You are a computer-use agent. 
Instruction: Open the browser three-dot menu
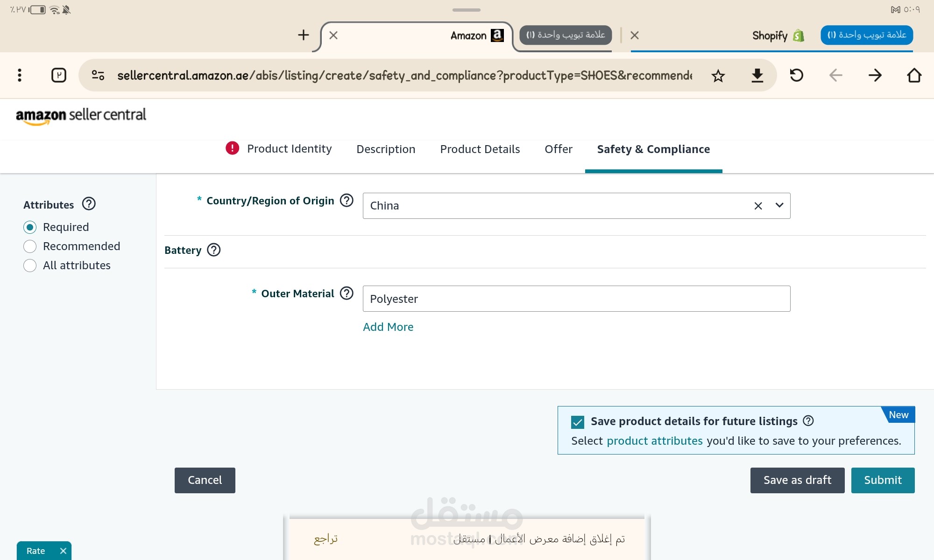coord(19,75)
